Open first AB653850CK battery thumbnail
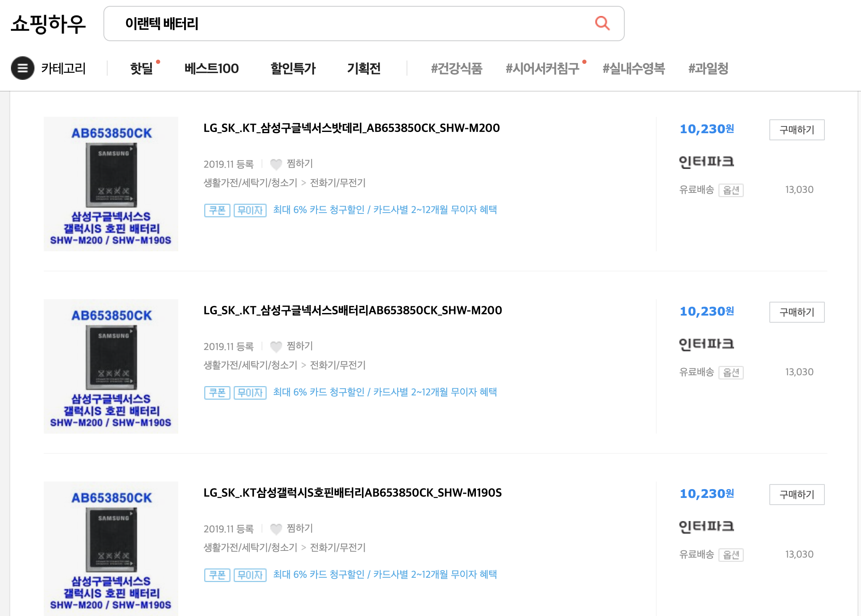Screen dimensions: 861x616 [x=111, y=184]
